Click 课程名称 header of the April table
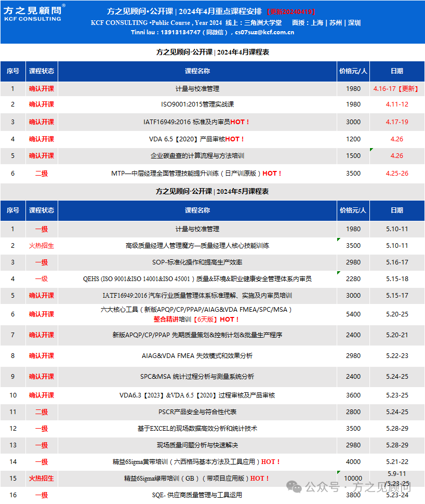The height and width of the screenshot is (504, 425). click(x=197, y=71)
